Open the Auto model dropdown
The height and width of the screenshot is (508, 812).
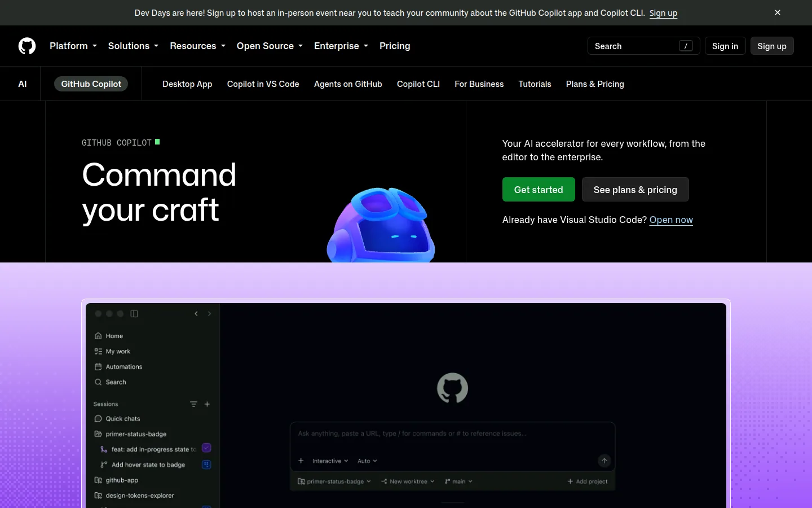tap(367, 461)
